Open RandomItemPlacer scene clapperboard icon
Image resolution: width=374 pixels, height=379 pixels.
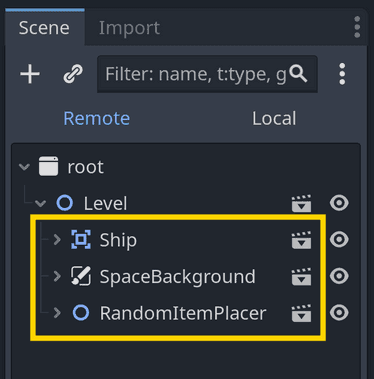301,313
